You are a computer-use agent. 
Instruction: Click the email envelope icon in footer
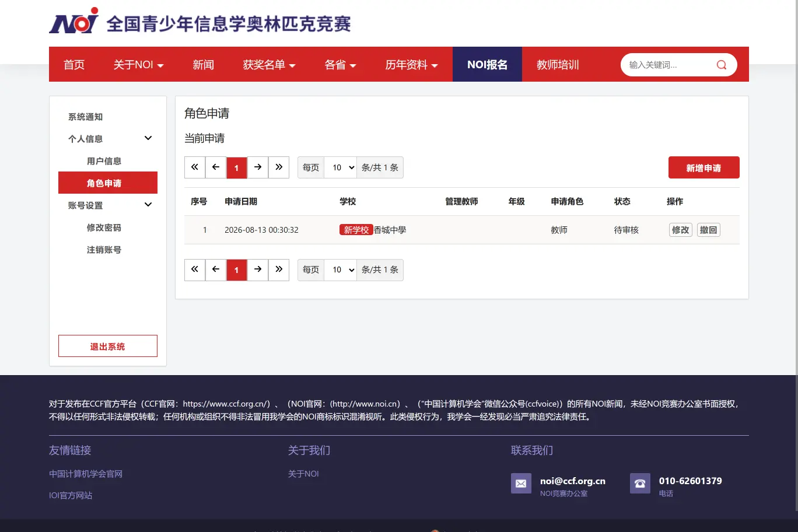click(521, 483)
